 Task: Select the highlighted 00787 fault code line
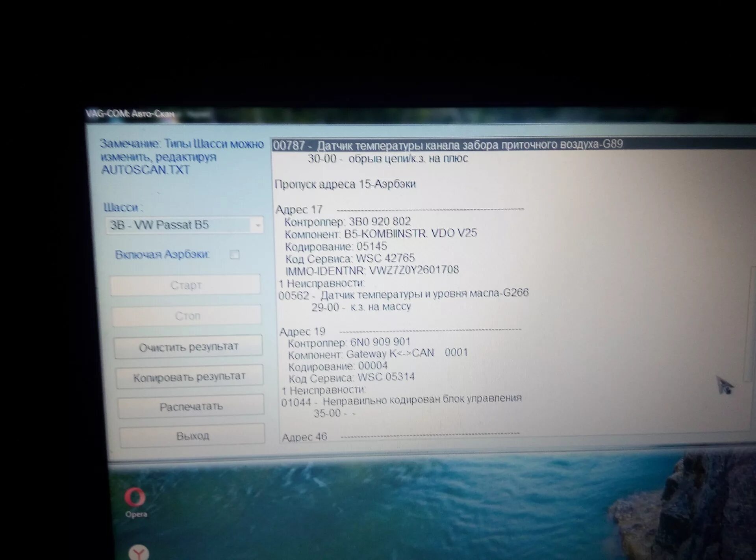coord(447,145)
